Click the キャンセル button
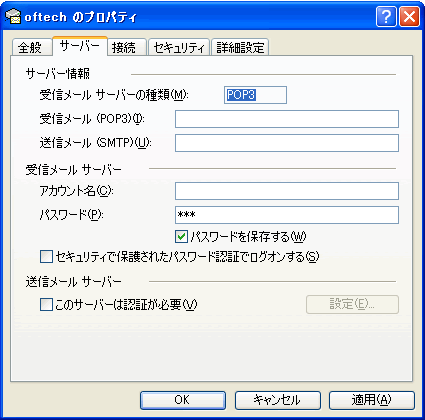Screen dimensions: 425x420 coord(278,400)
